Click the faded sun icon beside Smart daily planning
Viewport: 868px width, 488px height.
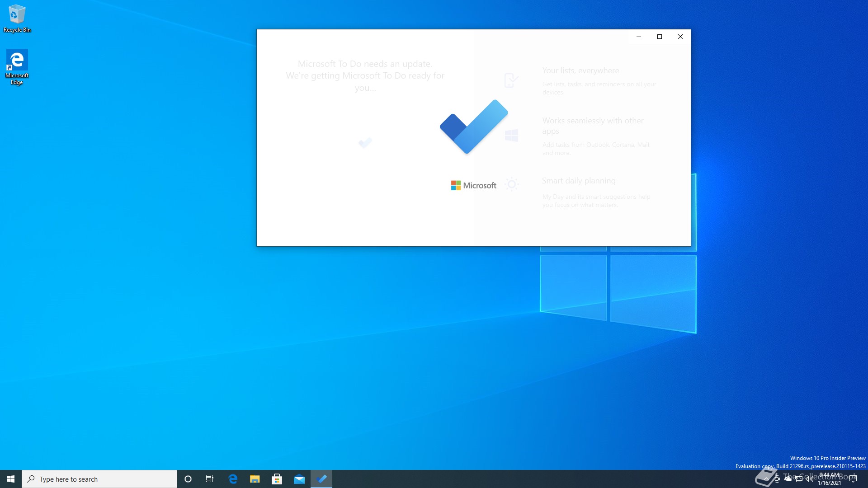512,184
